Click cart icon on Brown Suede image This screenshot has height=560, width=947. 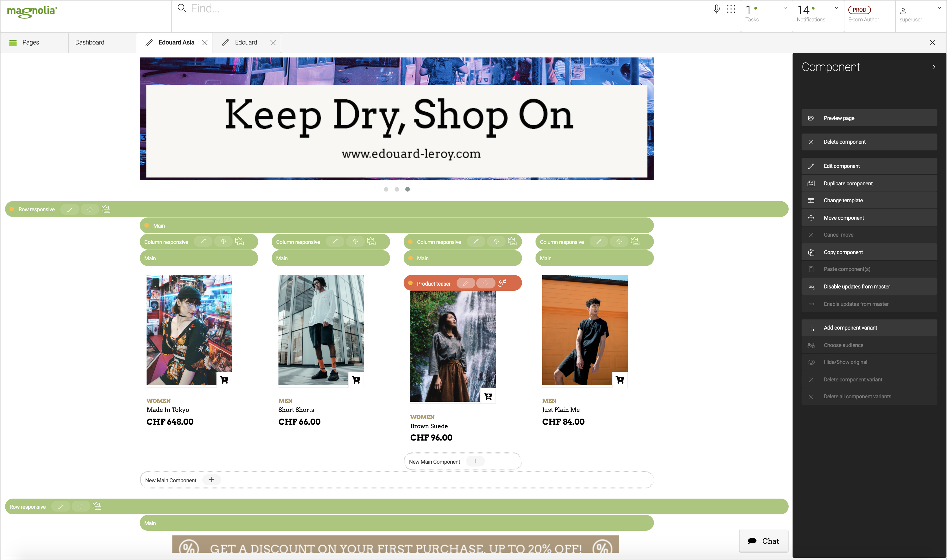tap(488, 396)
